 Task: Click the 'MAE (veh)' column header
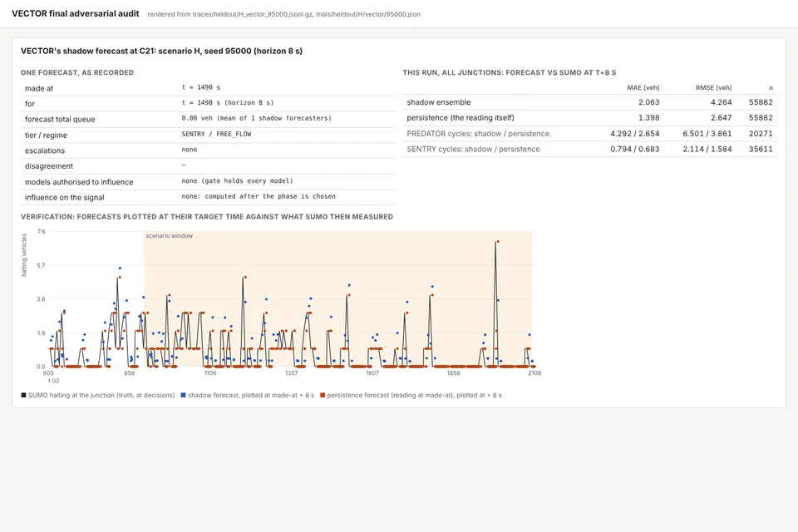click(x=643, y=87)
